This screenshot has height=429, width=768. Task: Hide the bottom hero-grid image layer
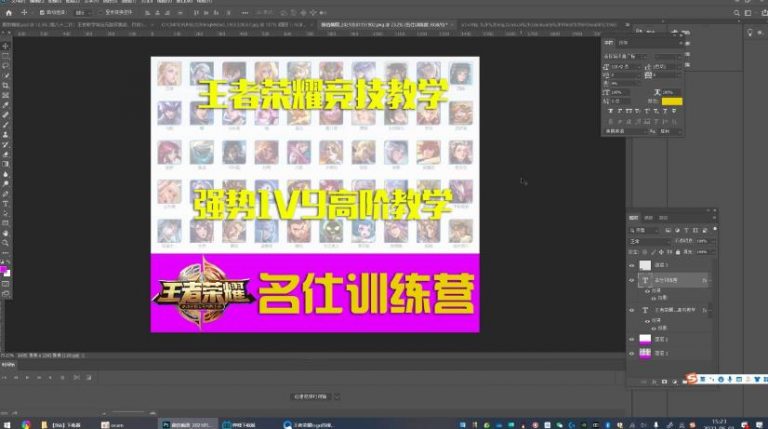pyautogui.click(x=632, y=353)
